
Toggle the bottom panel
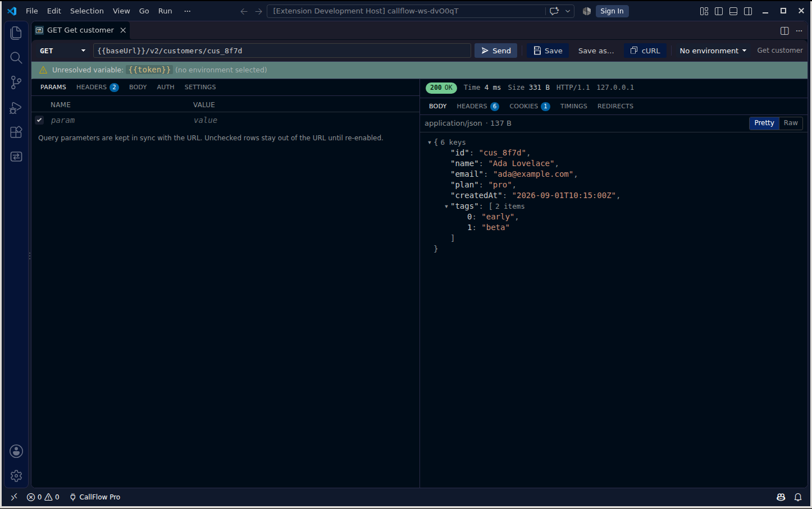pyautogui.click(x=733, y=11)
